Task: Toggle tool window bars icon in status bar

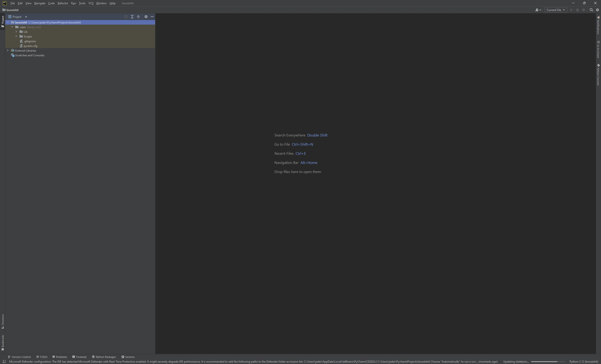Action: [4, 362]
